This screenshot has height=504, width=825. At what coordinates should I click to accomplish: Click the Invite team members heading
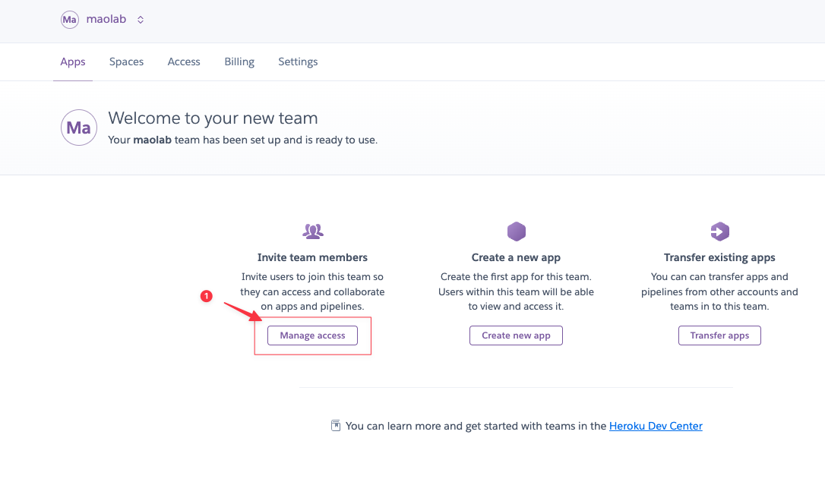pyautogui.click(x=312, y=257)
